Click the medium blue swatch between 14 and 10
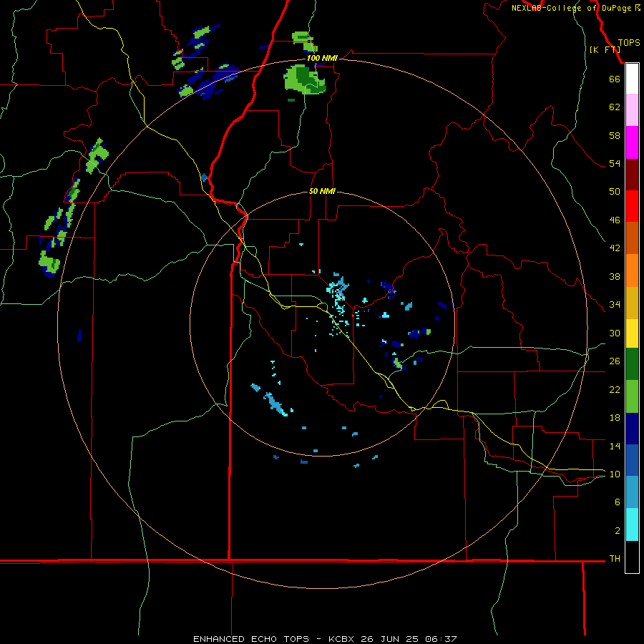 tap(632, 460)
